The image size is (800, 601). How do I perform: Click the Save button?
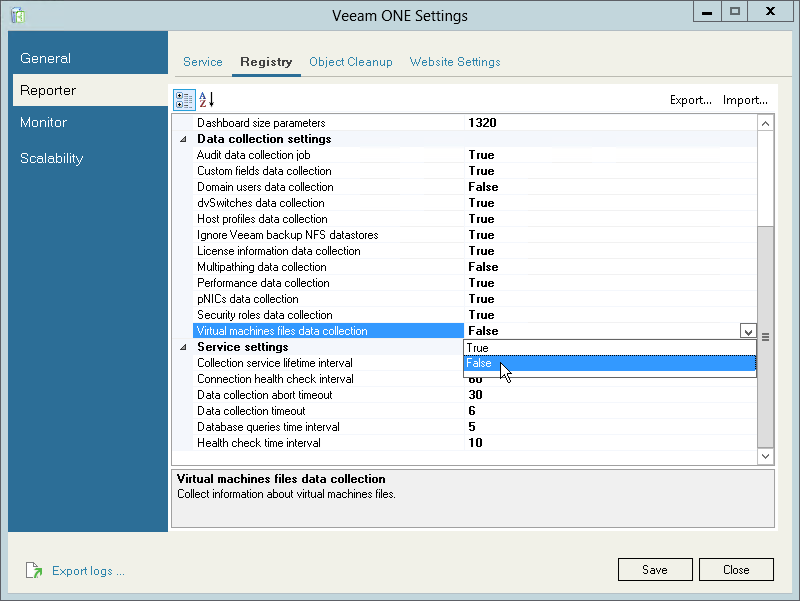[655, 569]
